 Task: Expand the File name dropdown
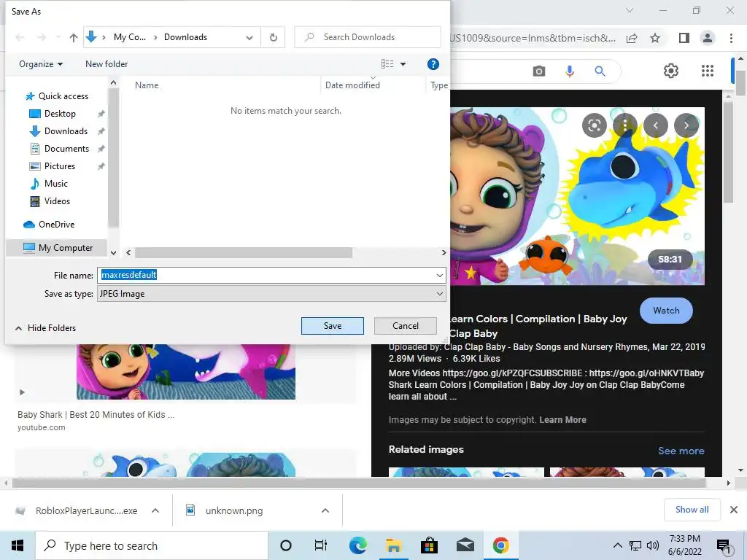coord(439,275)
